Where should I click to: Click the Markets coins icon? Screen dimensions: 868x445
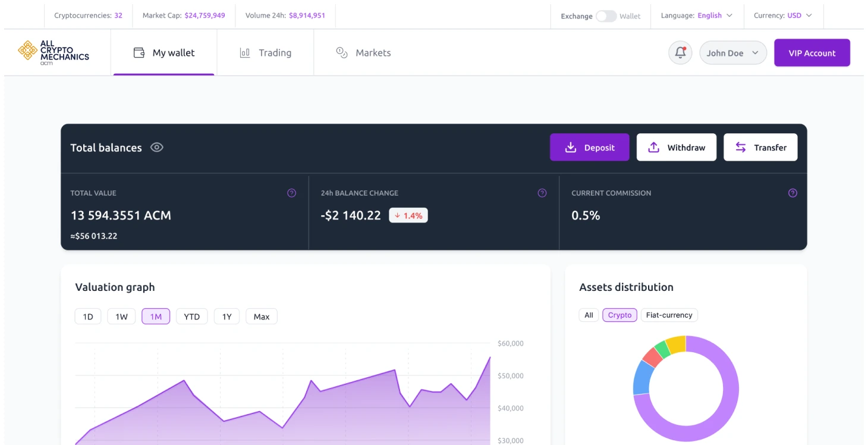342,52
